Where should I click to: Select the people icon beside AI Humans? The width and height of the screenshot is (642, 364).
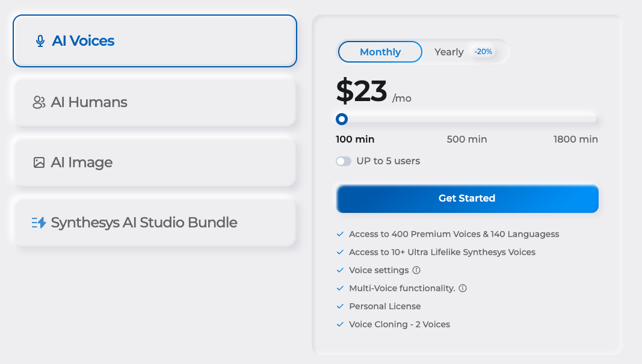[x=39, y=102]
